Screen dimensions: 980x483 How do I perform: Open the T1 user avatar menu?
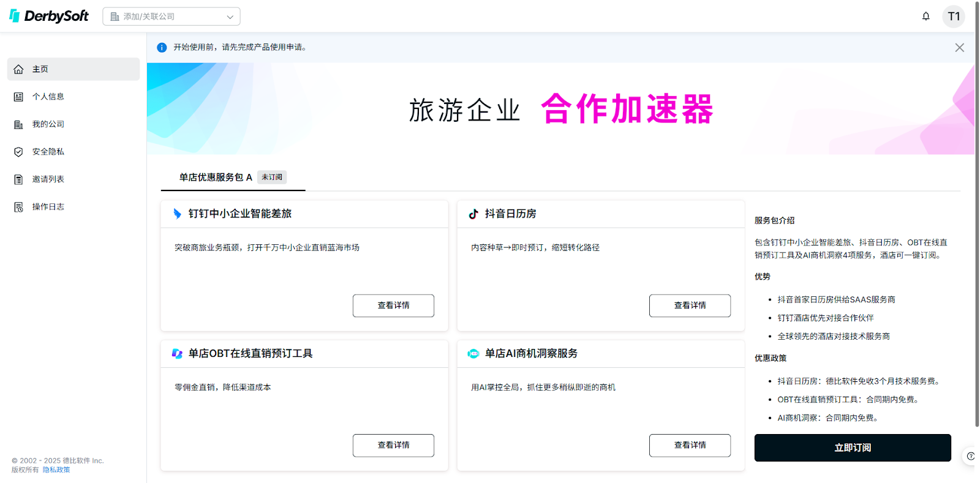pos(954,17)
